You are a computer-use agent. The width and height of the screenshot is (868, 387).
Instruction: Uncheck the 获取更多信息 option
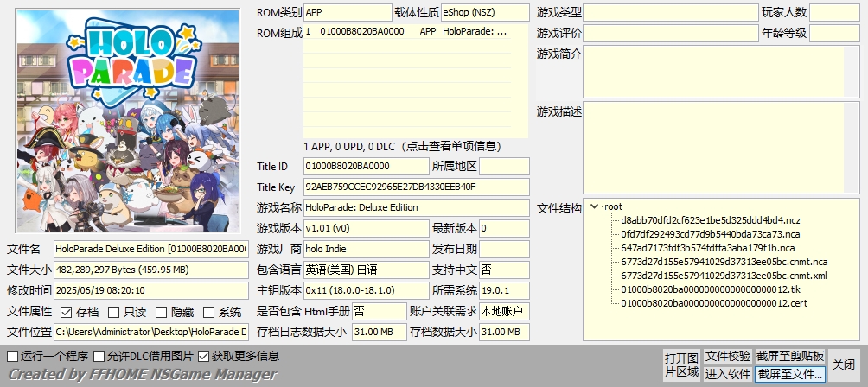204,356
